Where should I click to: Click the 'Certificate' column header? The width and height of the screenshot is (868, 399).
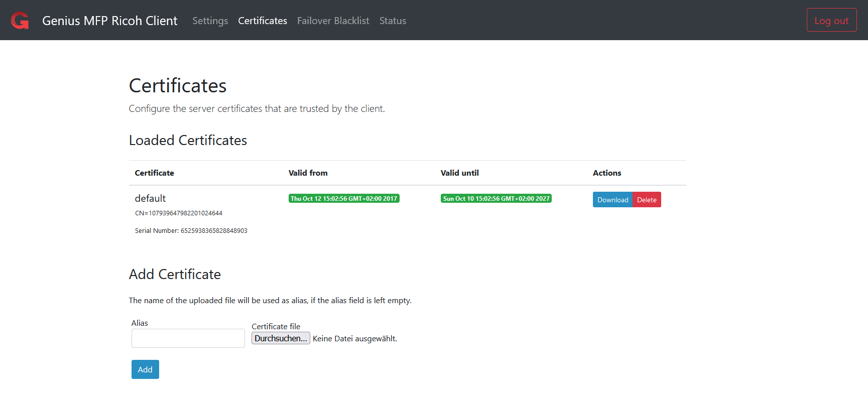coord(155,173)
